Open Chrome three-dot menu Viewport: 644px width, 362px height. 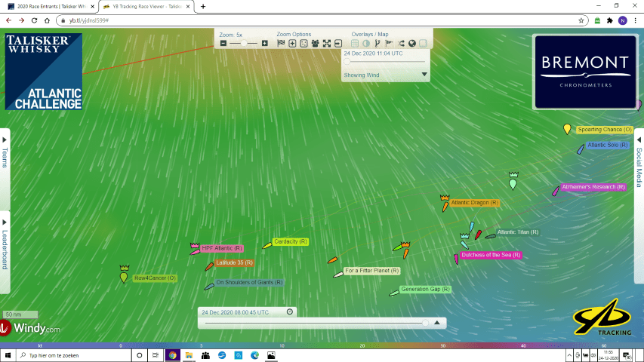pos(635,20)
